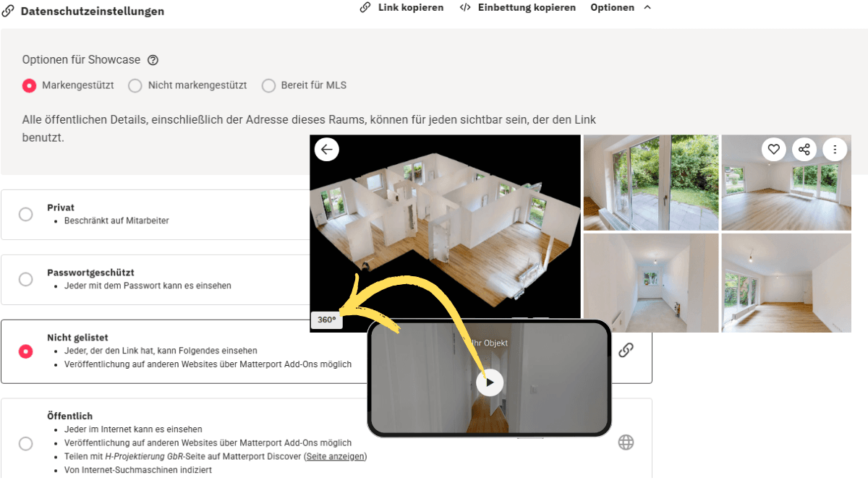Click the chain icon beside Datenschutzeinstellungen
The height and width of the screenshot is (488, 868).
coord(8,11)
